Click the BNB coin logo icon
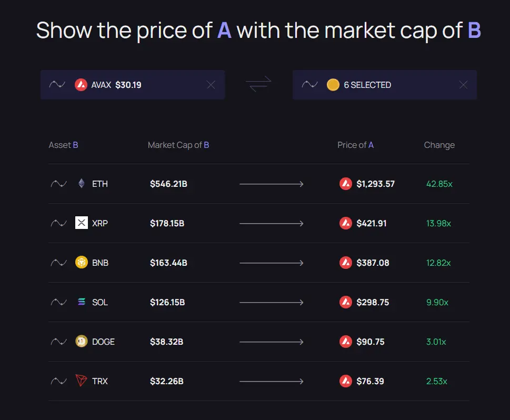510x420 pixels. pos(81,263)
